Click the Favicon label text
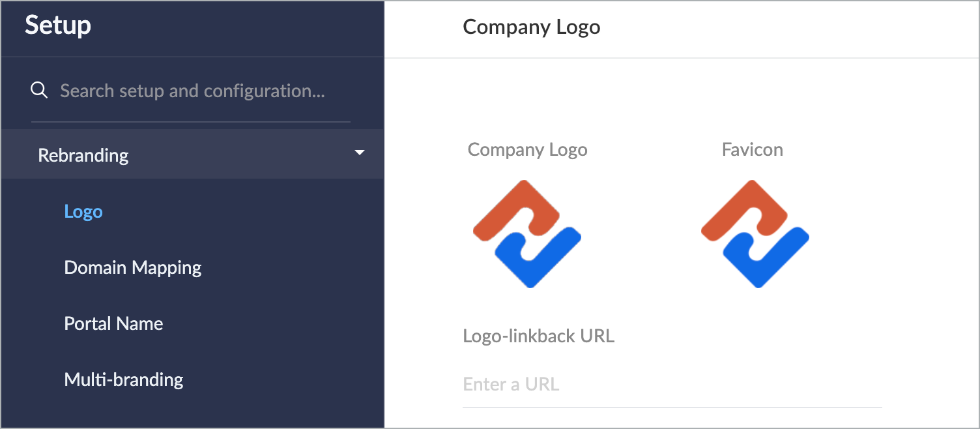Image resolution: width=980 pixels, height=429 pixels. (752, 150)
